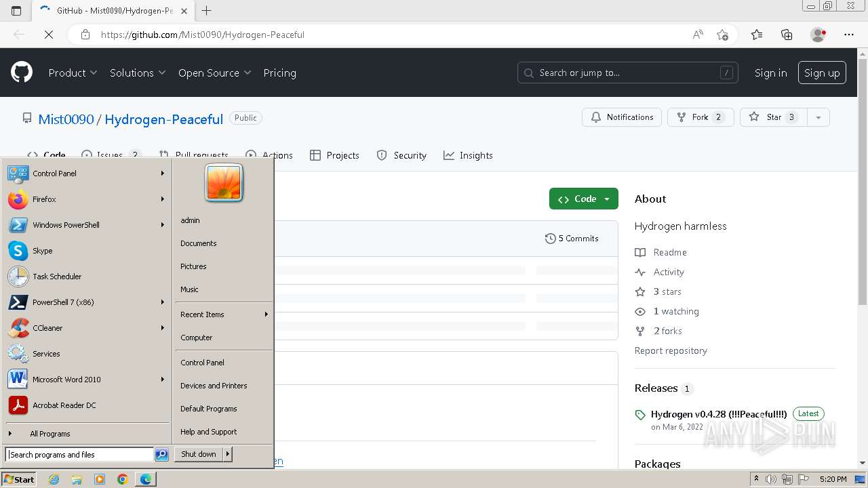Open the Hydrogen v0.4.28 release

click(x=719, y=414)
